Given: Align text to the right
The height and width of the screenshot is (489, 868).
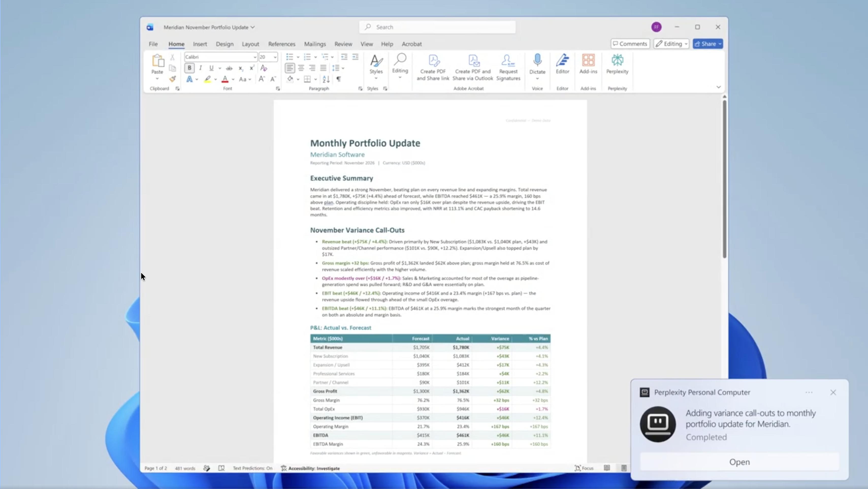Looking at the screenshot, I should [312, 68].
